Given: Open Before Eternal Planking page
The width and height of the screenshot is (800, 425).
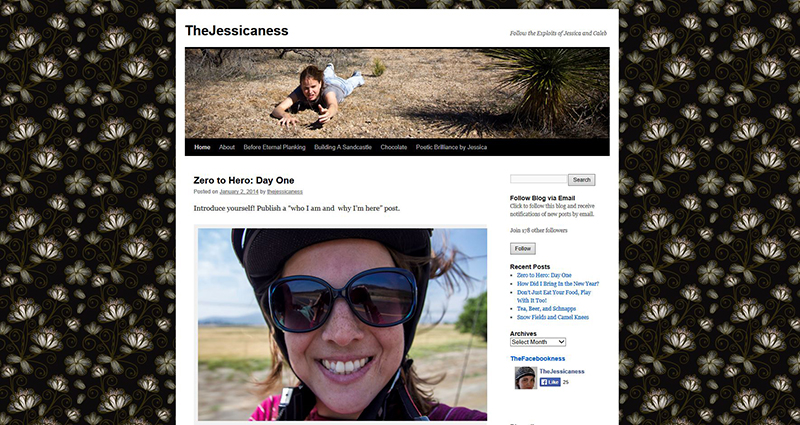Looking at the screenshot, I should click(x=274, y=147).
